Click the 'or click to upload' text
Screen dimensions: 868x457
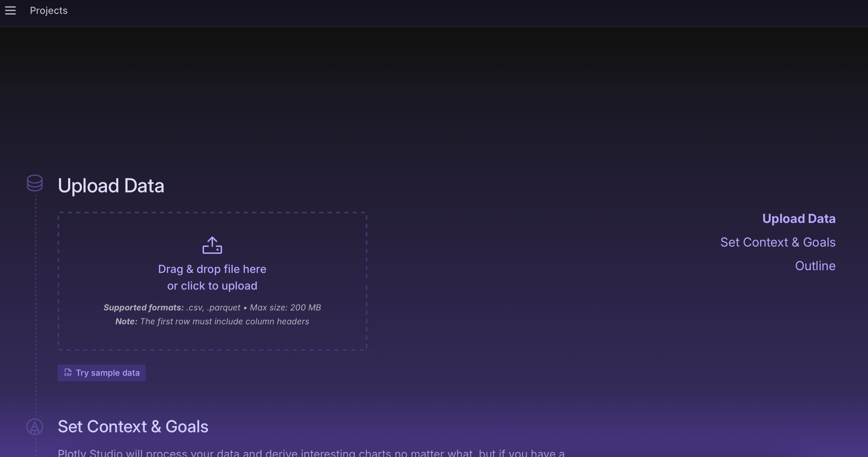pos(212,285)
